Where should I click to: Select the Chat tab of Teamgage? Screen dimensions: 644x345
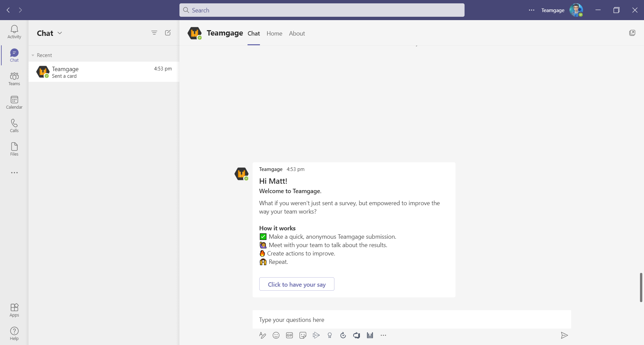coord(254,34)
